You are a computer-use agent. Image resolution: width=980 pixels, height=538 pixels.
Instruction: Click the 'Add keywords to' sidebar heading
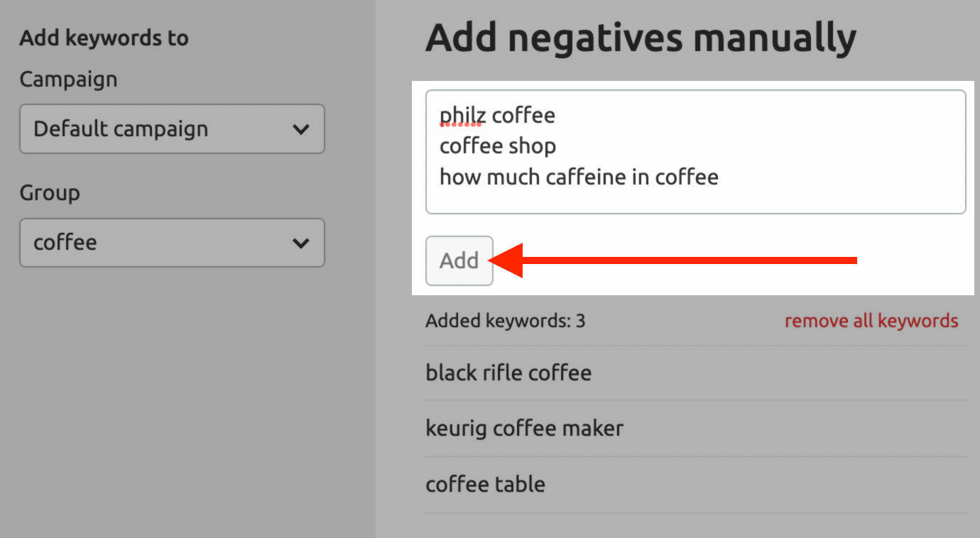point(104,38)
